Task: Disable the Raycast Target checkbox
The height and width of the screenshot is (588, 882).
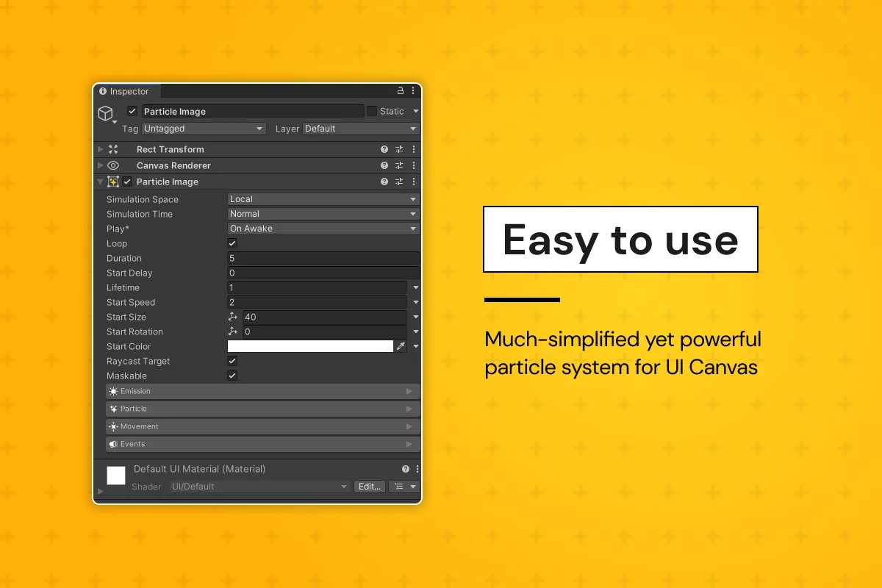Action: pyautogui.click(x=232, y=361)
